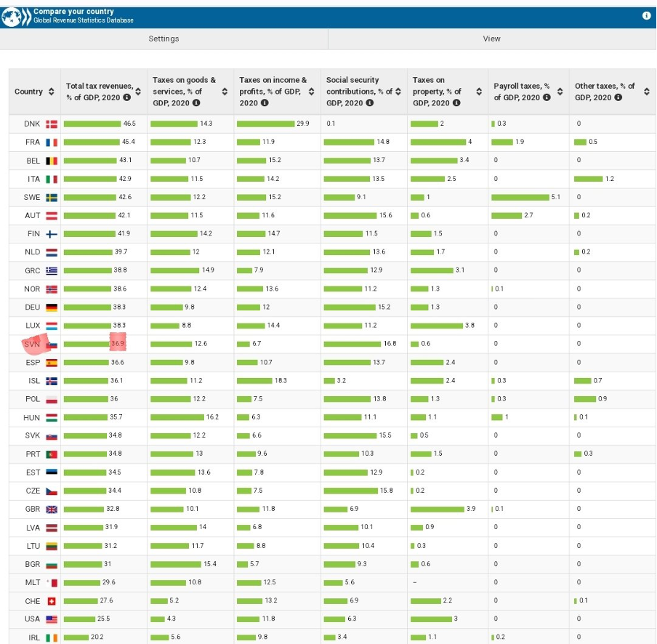Sort by Taxes on property arrows
Image resolution: width=657 pixels, height=644 pixels.
coord(479,92)
